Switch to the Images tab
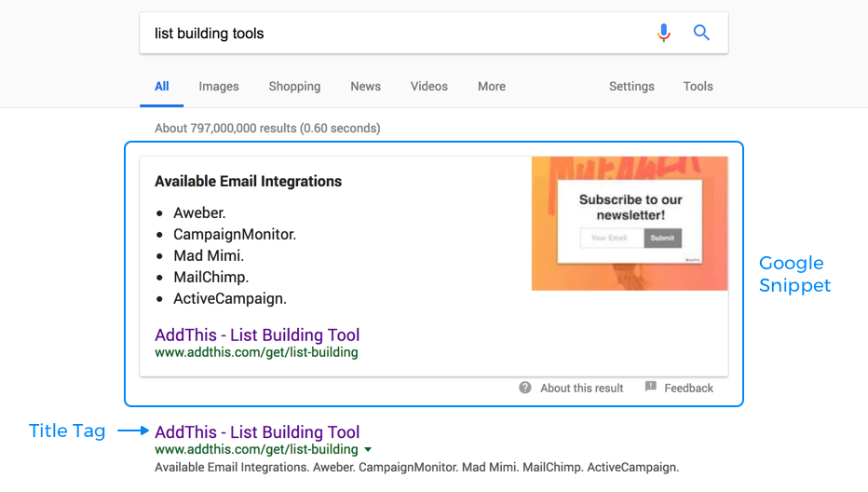 (x=219, y=87)
